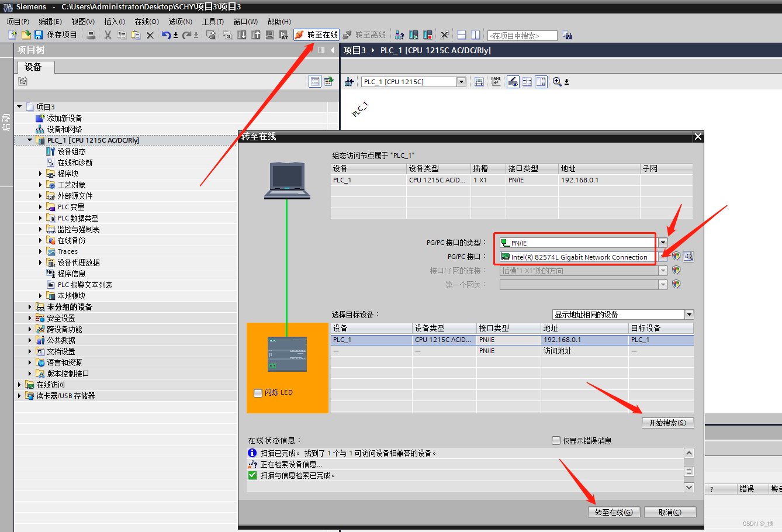This screenshot has width=782, height=532.
Task: Click the binoculars search icon
Action: pos(567,35)
